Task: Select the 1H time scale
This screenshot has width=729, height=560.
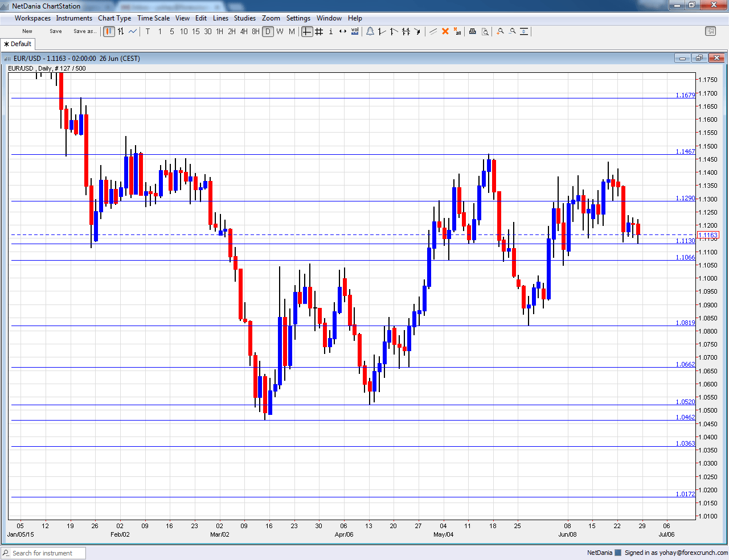Action: tap(220, 31)
